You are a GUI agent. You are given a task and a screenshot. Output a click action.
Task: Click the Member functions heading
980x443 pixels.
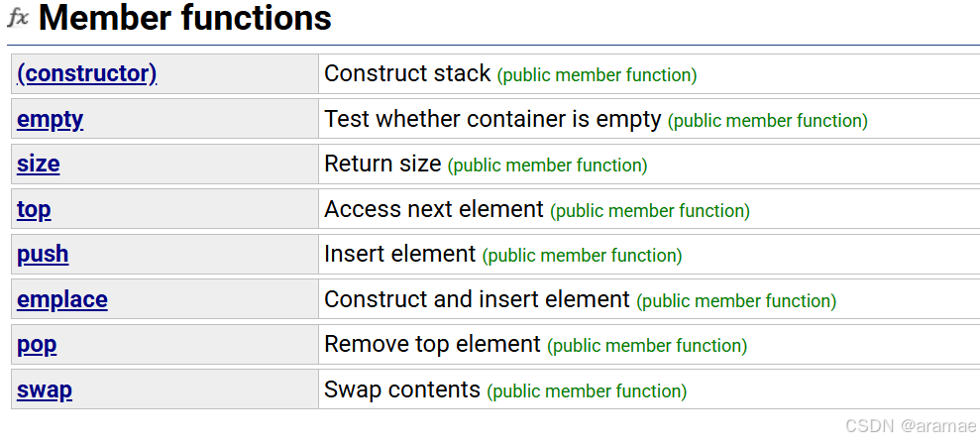[x=185, y=18]
